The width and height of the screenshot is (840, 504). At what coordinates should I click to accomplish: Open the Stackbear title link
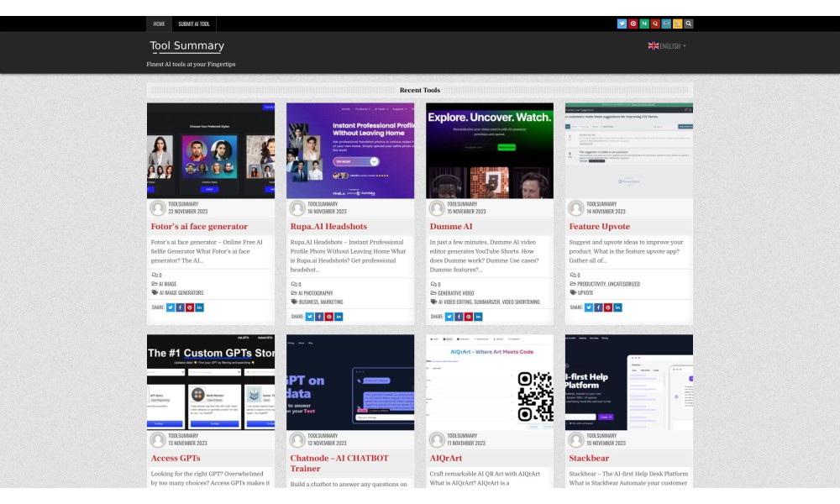point(589,459)
